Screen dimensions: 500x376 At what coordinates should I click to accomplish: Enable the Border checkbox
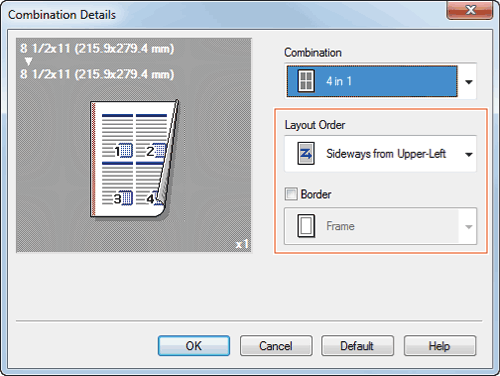(x=291, y=194)
